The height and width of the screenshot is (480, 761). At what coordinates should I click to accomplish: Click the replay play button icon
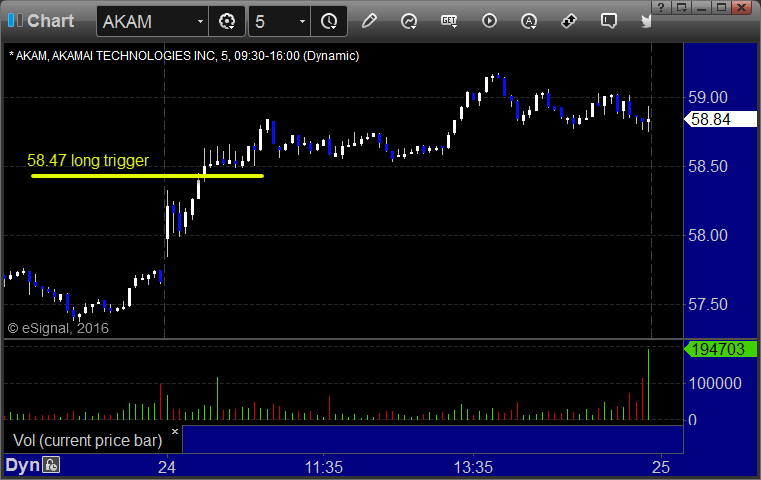point(489,21)
